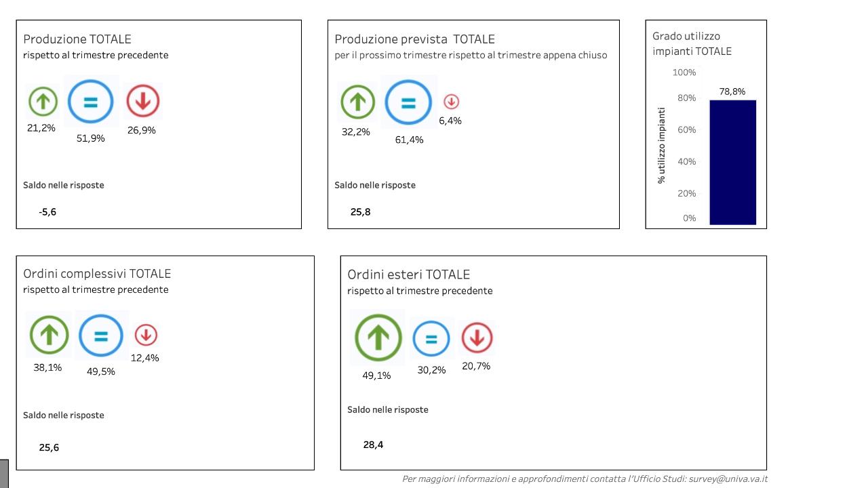Click the Grado utilizzo impianti TOTALE title

click(x=692, y=43)
